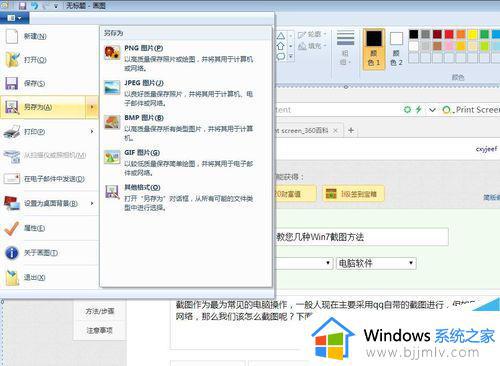Open the line size (粗细) dropdown
The width and height of the screenshot is (500, 366).
(x=345, y=48)
